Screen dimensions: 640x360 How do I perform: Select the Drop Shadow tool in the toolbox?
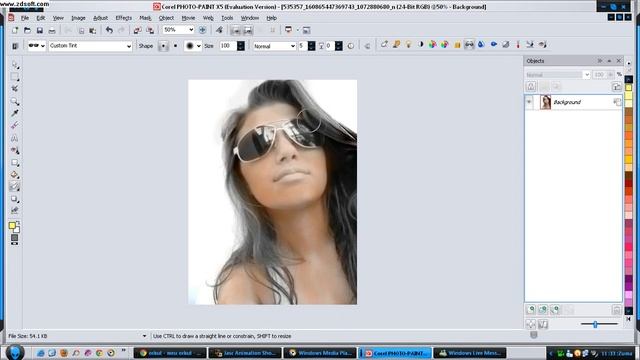click(15, 199)
